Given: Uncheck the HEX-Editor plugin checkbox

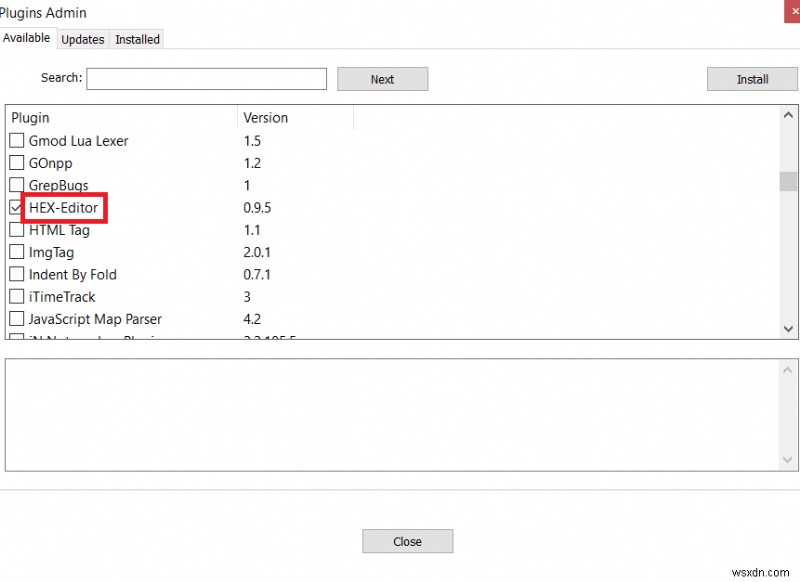Looking at the screenshot, I should 16,208.
